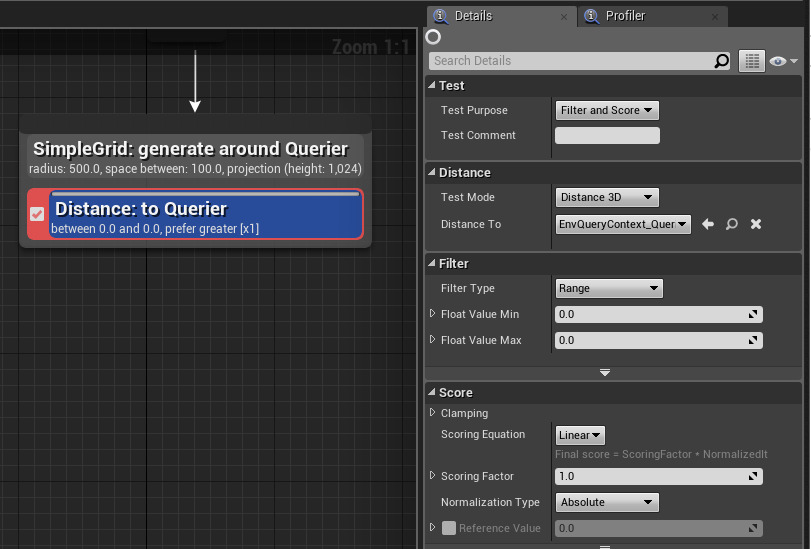This screenshot has height=549, width=811.
Task: Open the Test Purpose dropdown
Action: pos(607,110)
